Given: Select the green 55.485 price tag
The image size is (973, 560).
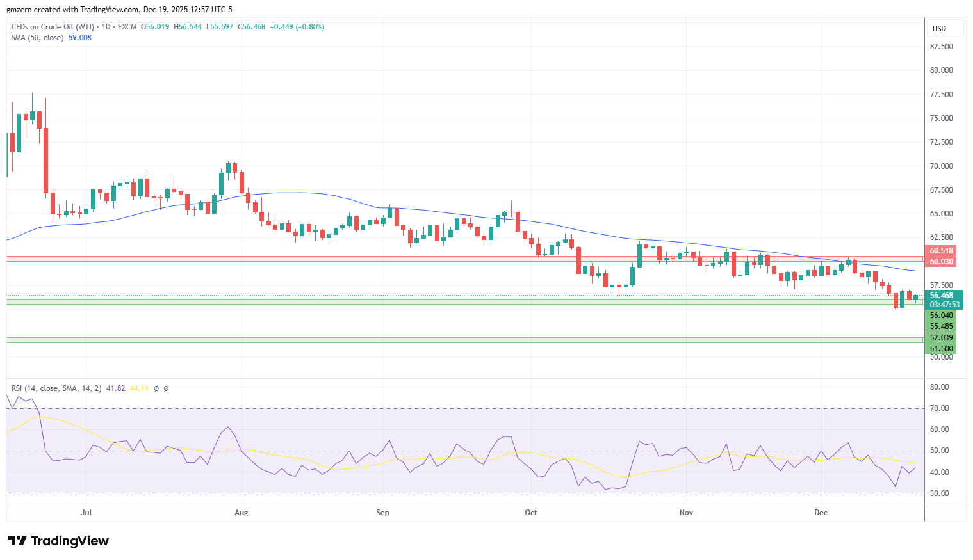Looking at the screenshot, I should [x=941, y=326].
